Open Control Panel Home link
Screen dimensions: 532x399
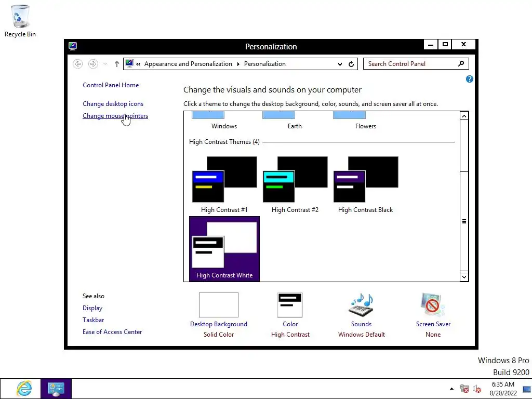coord(111,85)
